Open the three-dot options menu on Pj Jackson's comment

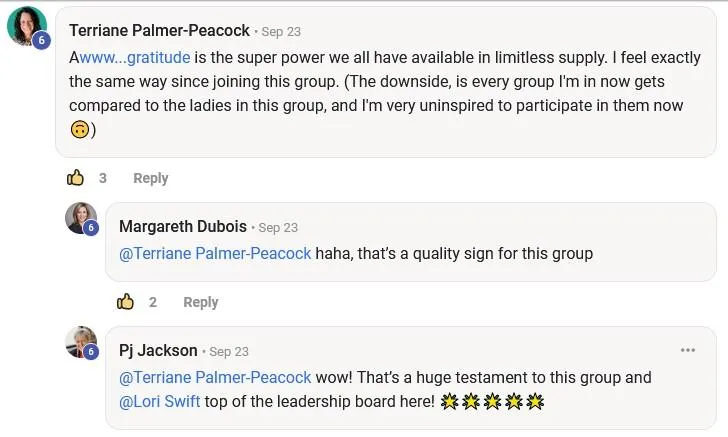[688, 350]
